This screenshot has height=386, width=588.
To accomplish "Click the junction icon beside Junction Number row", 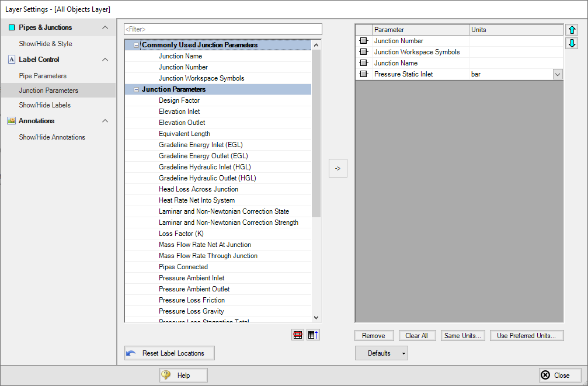I will (x=364, y=41).
